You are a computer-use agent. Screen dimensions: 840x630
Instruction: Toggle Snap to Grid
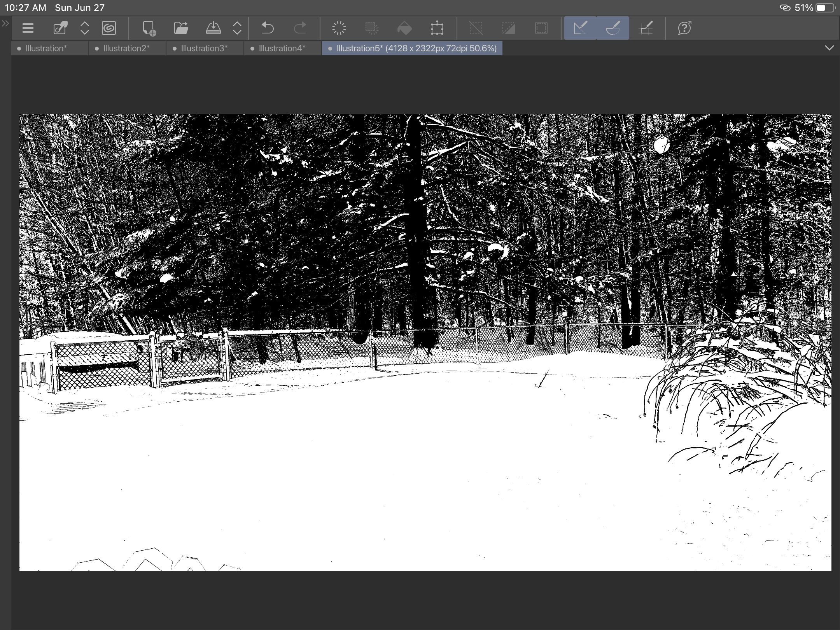point(646,28)
